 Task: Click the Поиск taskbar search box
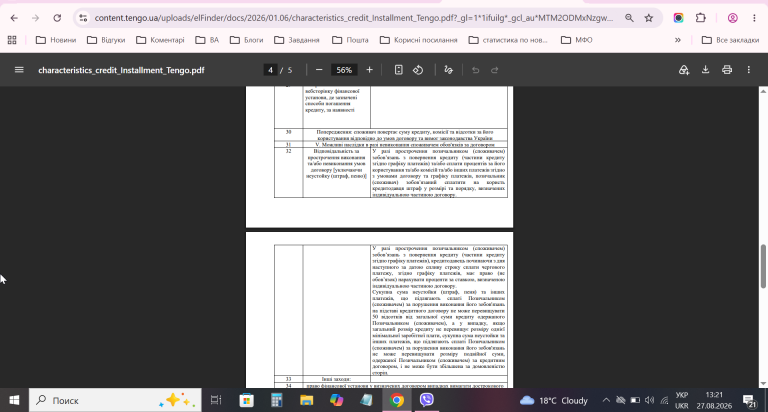115,400
